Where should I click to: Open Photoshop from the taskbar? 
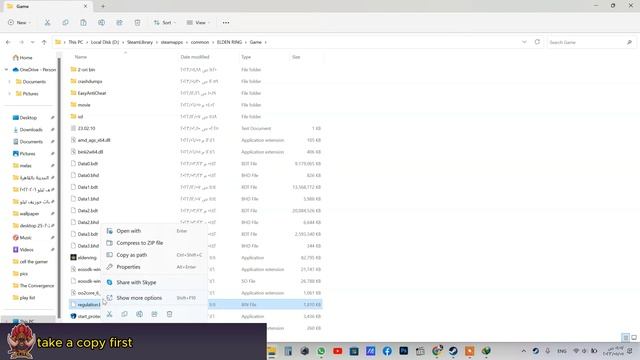click(x=404, y=351)
